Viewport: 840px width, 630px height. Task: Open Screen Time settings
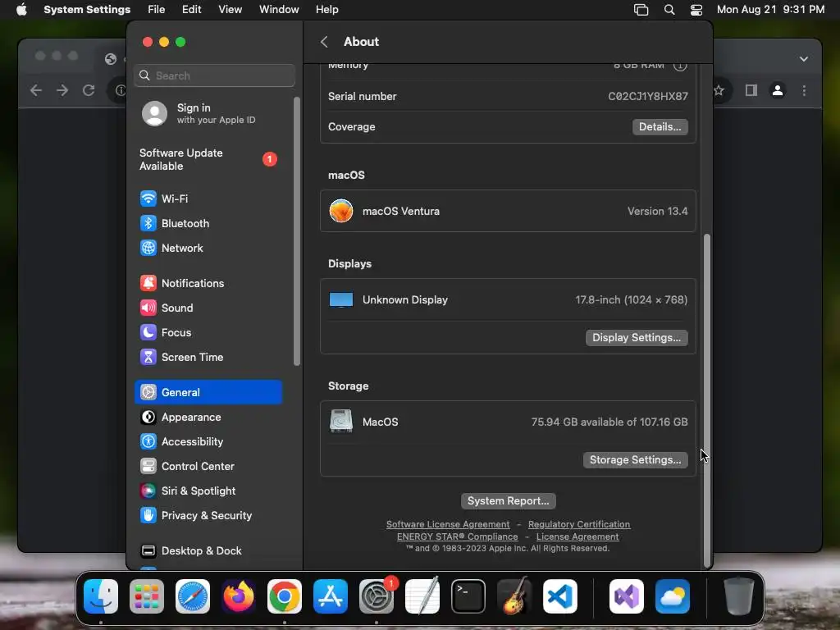[x=208, y=358]
